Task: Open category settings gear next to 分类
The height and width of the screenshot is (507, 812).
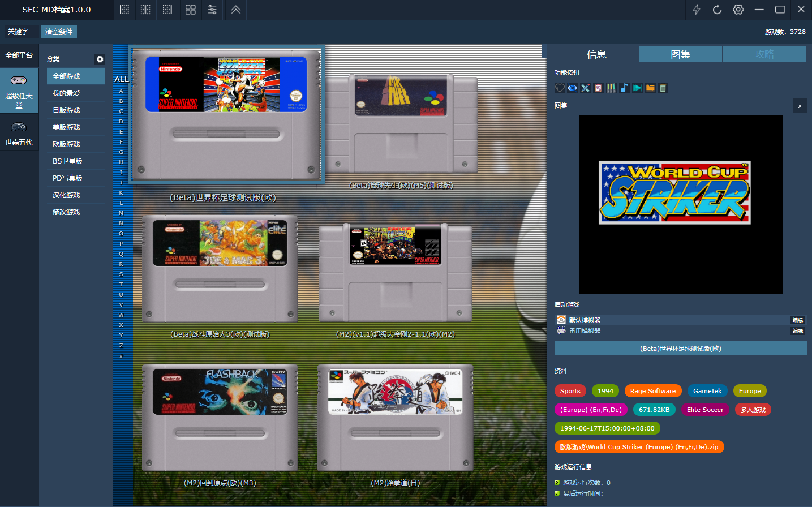Action: 100,59
